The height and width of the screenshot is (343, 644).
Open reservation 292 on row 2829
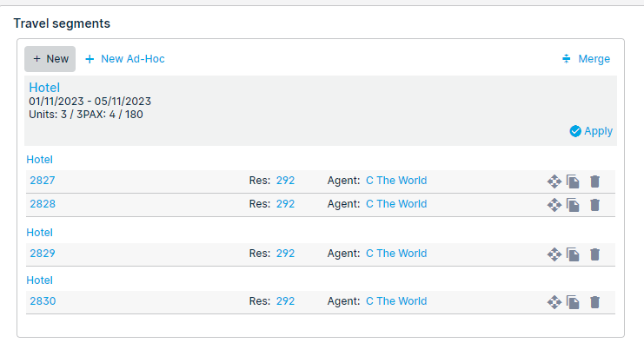[285, 254]
